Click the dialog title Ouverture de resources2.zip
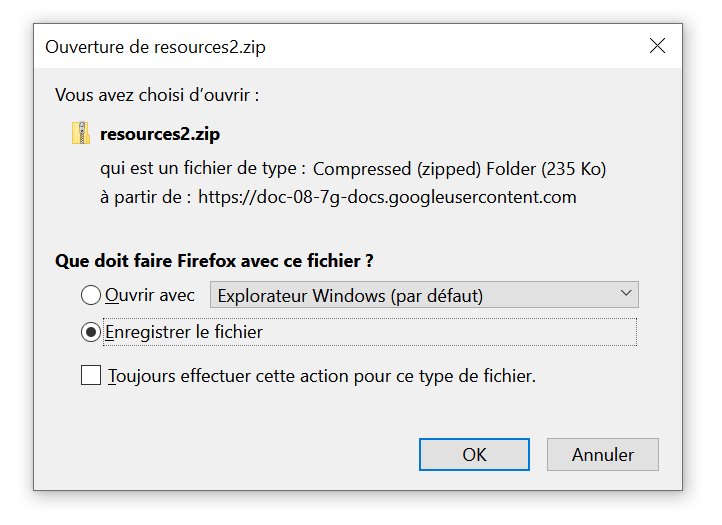 click(x=155, y=47)
